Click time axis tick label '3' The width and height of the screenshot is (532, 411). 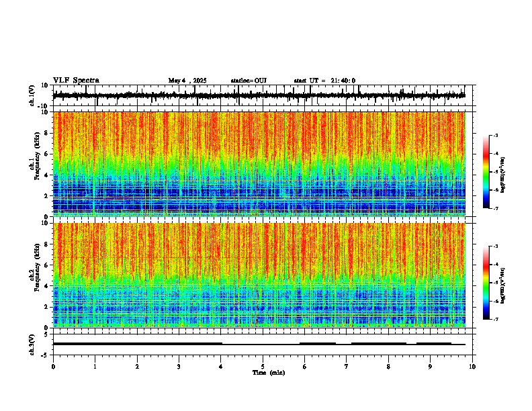coord(179,367)
